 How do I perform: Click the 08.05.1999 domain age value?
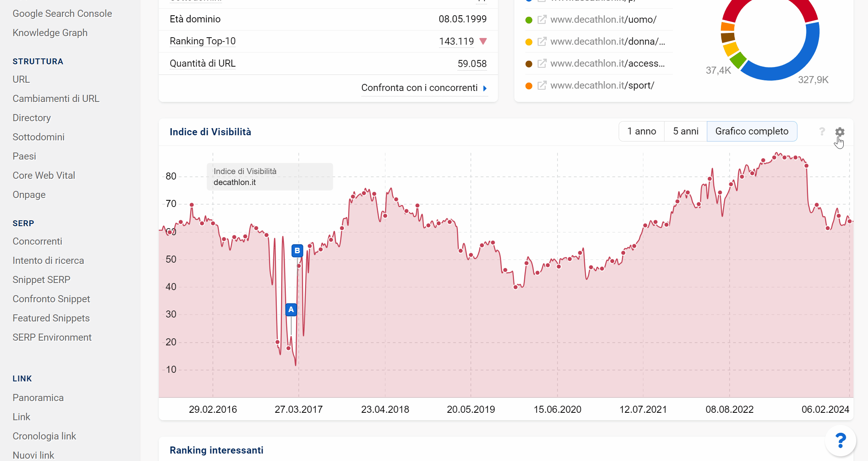pos(463,19)
